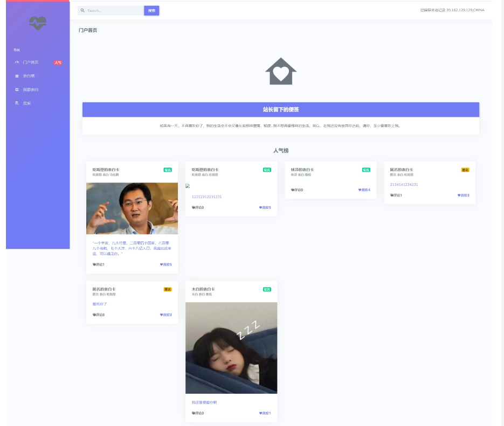Click the magnifier icon in search box
The height and width of the screenshot is (426, 504).
coord(82,10)
